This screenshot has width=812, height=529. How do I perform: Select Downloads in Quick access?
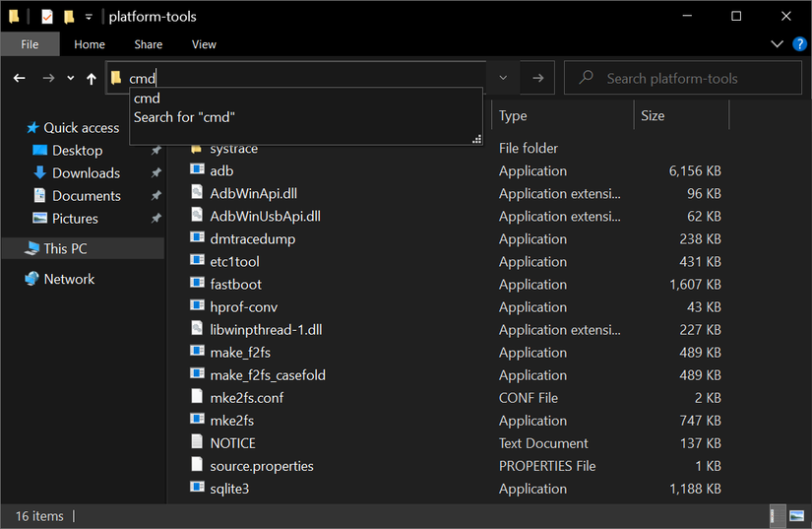86,173
